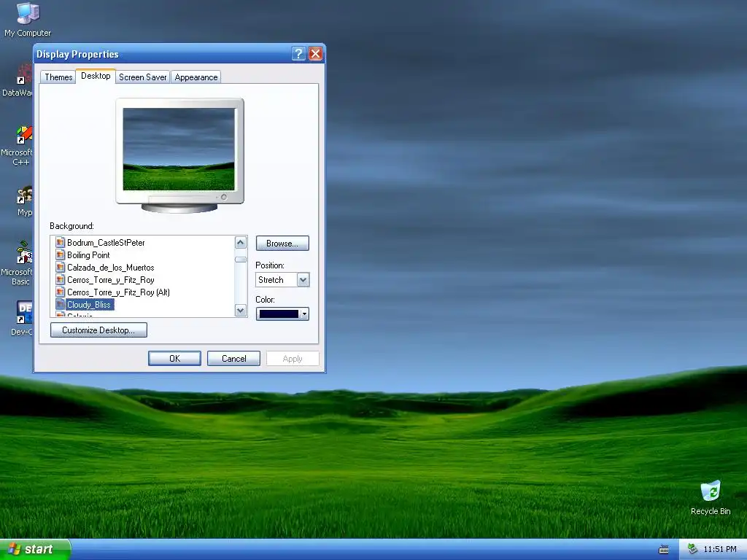The height and width of the screenshot is (560, 747).
Task: Select Cerros_Torre_y_Fitz_Roy (Alt) background
Action: tap(118, 292)
